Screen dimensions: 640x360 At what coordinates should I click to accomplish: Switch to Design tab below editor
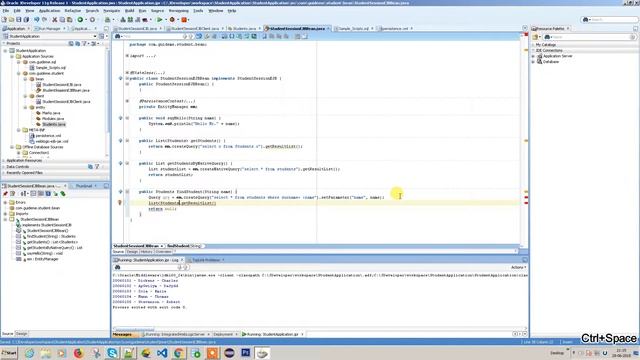pos(132,252)
